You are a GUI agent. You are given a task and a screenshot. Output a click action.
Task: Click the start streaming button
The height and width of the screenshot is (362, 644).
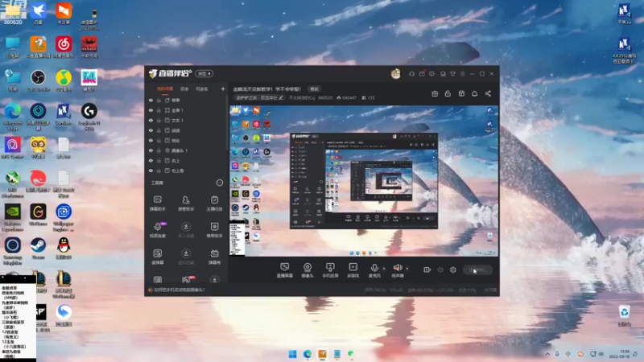point(477,269)
